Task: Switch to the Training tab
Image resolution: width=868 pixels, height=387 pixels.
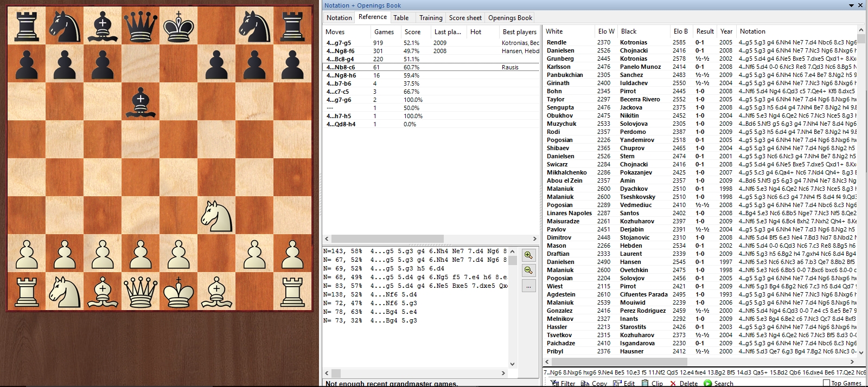Action: (x=431, y=18)
